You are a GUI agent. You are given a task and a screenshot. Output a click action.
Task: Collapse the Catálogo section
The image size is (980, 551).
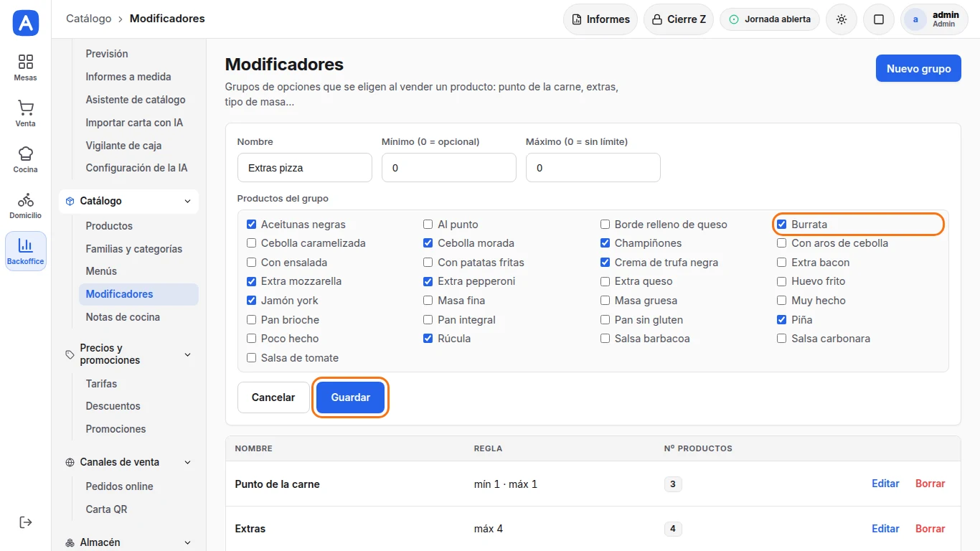tap(129, 201)
